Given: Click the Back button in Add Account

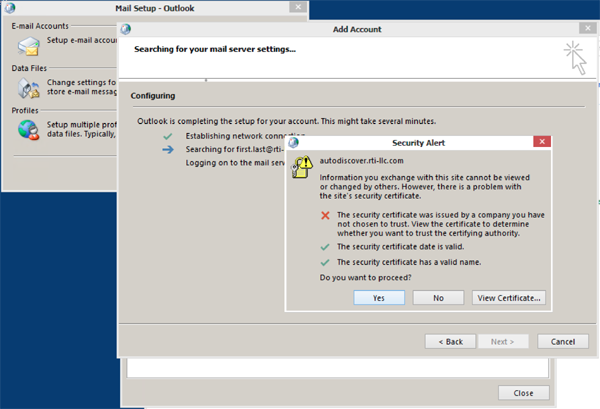Looking at the screenshot, I should (450, 341).
